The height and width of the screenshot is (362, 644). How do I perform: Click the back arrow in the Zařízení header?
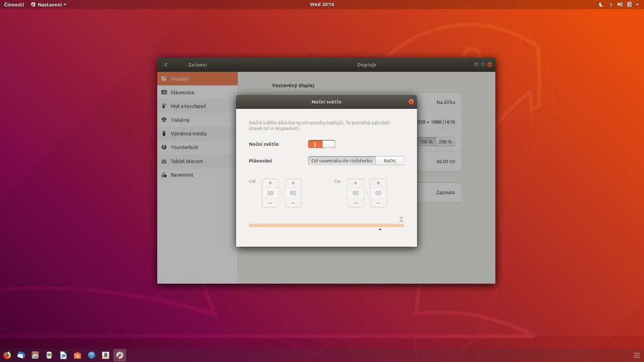click(x=166, y=65)
